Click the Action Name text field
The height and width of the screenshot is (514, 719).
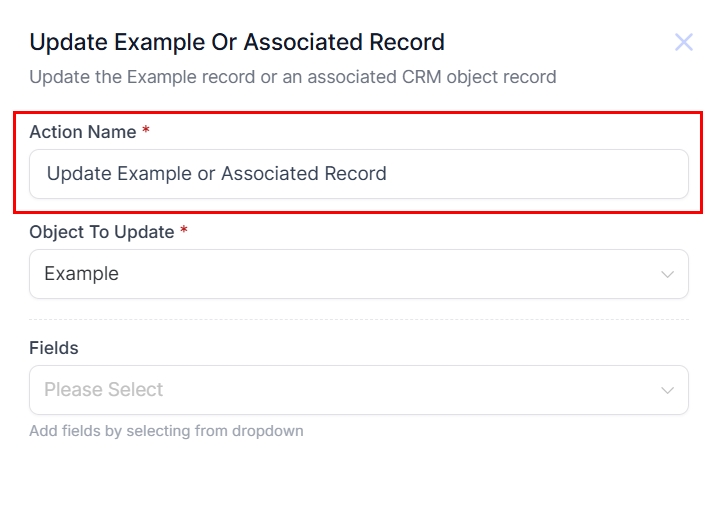point(358,174)
